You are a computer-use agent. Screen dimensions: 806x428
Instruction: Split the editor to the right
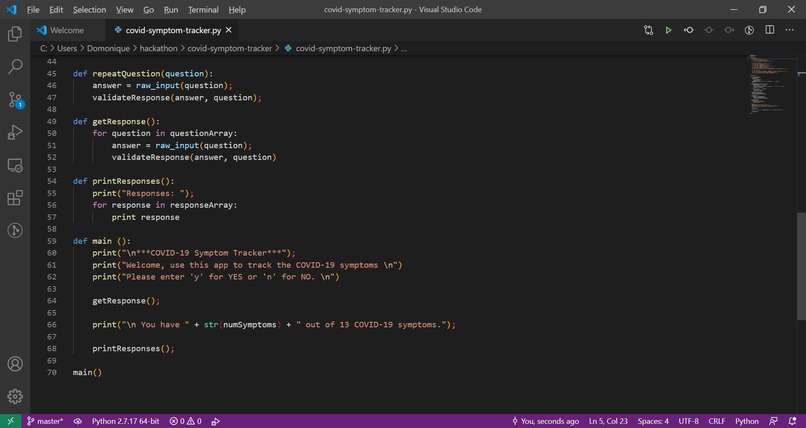(x=770, y=30)
